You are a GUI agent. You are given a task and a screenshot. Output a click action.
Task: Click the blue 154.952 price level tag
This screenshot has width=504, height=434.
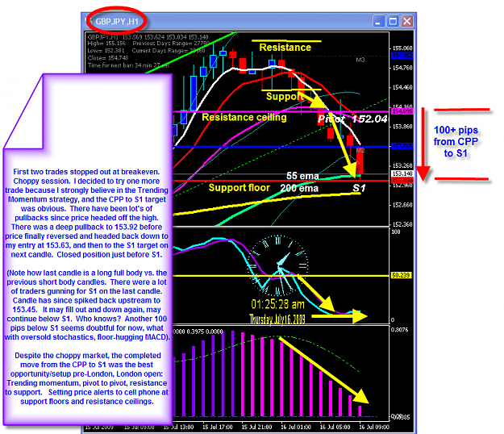pyautogui.click(x=402, y=56)
